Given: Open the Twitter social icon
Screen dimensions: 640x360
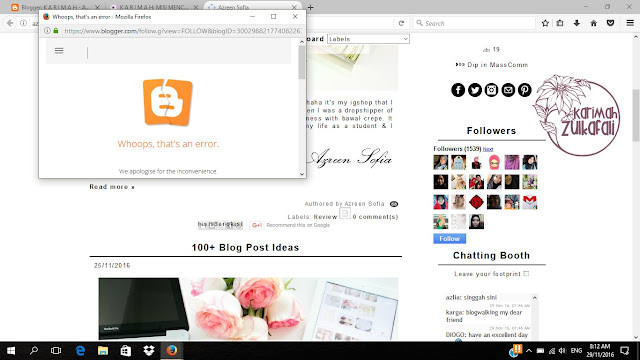Looking at the screenshot, I should (475, 90).
